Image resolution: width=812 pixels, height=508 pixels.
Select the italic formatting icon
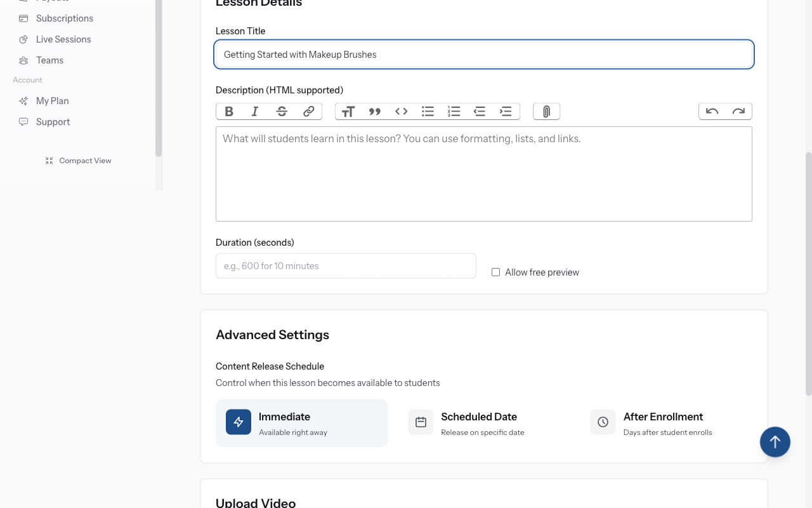coord(254,111)
